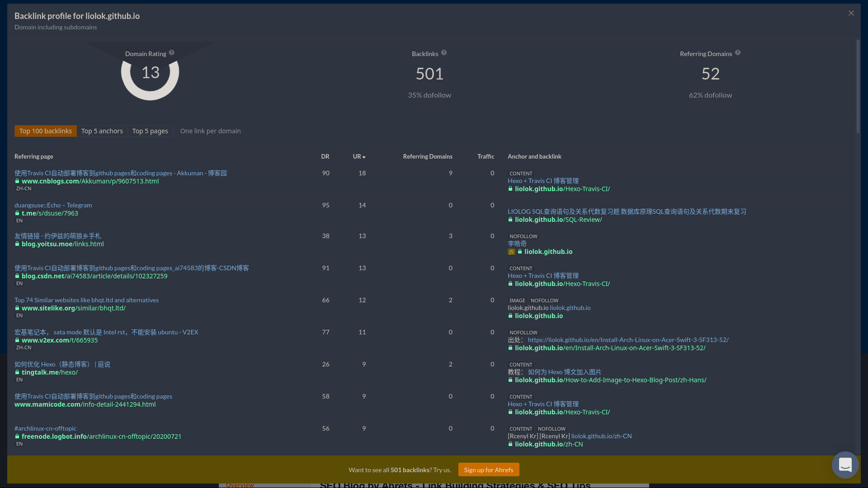This screenshot has height=488, width=868.
Task: Switch to Top 5 pages tab
Action: [x=150, y=131]
